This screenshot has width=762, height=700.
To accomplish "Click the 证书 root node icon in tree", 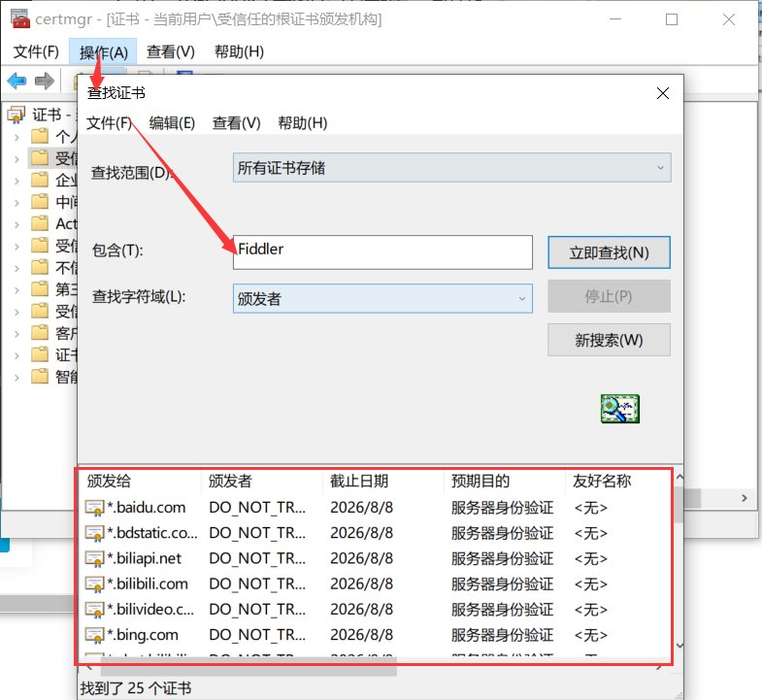I will (x=17, y=116).
